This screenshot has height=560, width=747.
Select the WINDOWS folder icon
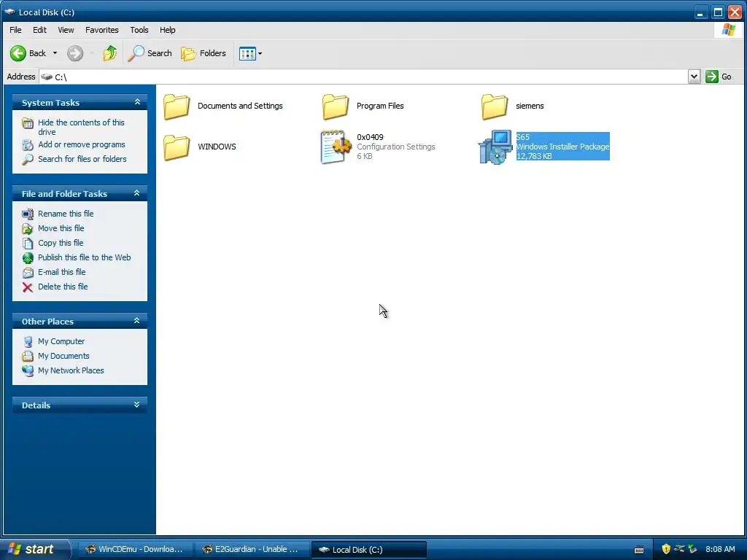coord(177,147)
